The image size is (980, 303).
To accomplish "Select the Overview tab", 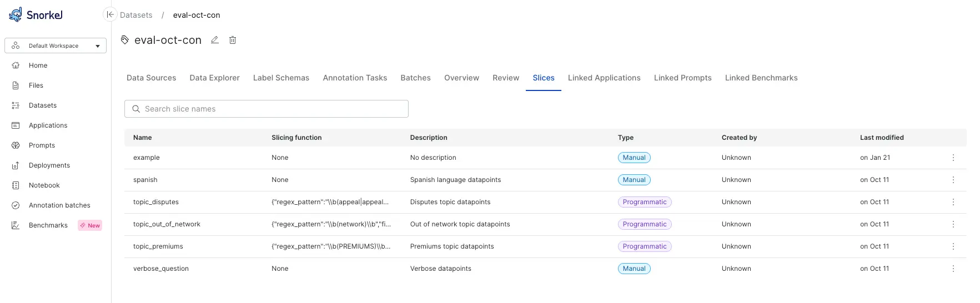I will [x=461, y=78].
